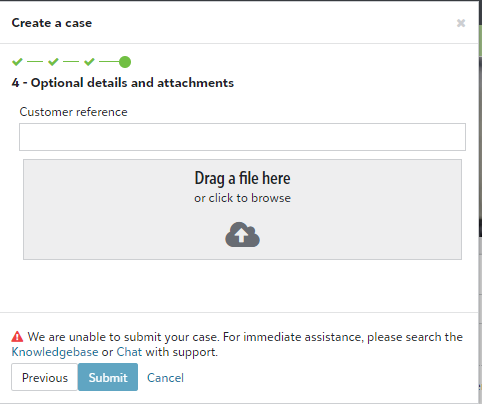This screenshot has height=404, width=482.
Task: Close the Create a case dialog
Action: (461, 23)
